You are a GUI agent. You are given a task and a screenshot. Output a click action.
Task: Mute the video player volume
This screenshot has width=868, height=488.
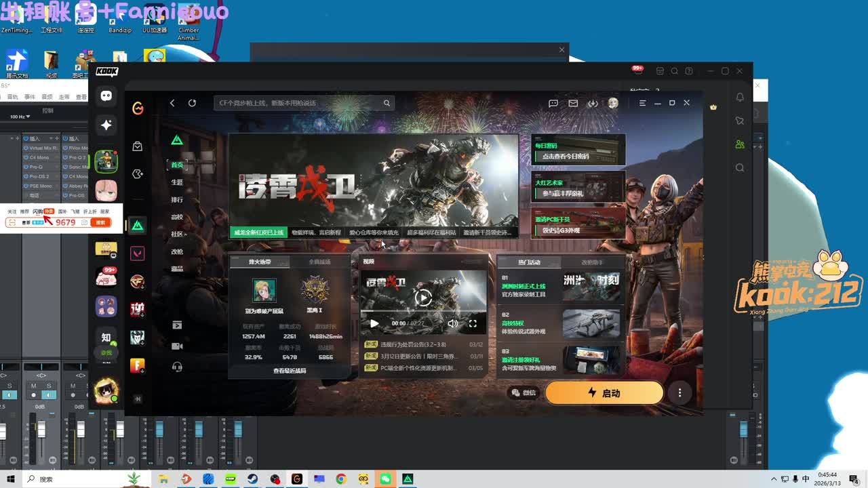point(452,323)
